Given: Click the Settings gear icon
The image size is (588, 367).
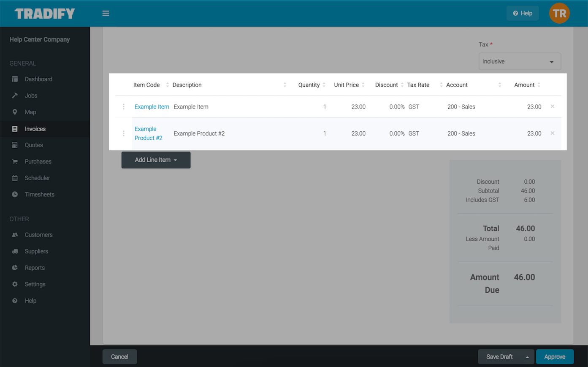Looking at the screenshot, I should (x=15, y=284).
